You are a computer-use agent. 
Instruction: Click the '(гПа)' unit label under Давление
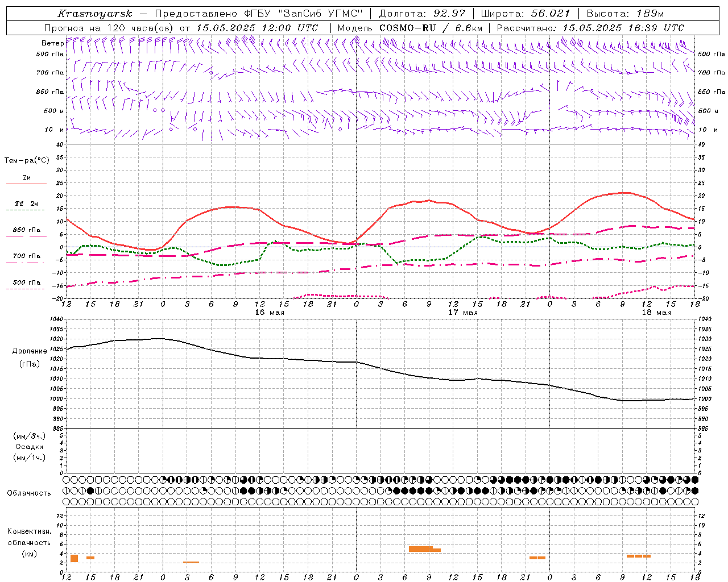point(30,364)
